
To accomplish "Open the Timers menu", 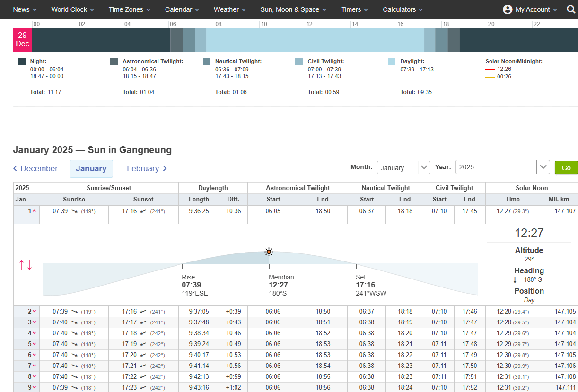I will click(355, 9).
